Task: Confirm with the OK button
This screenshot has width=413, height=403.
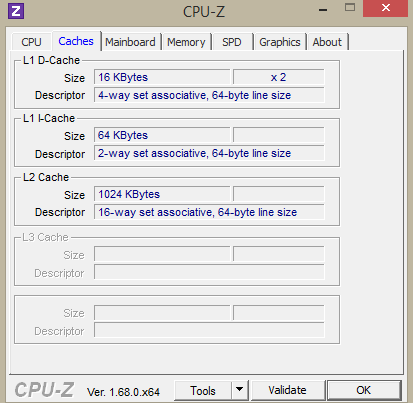Action: click(364, 390)
